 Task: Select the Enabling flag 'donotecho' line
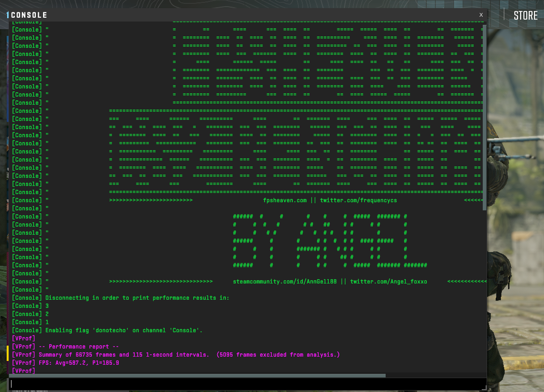(x=107, y=330)
